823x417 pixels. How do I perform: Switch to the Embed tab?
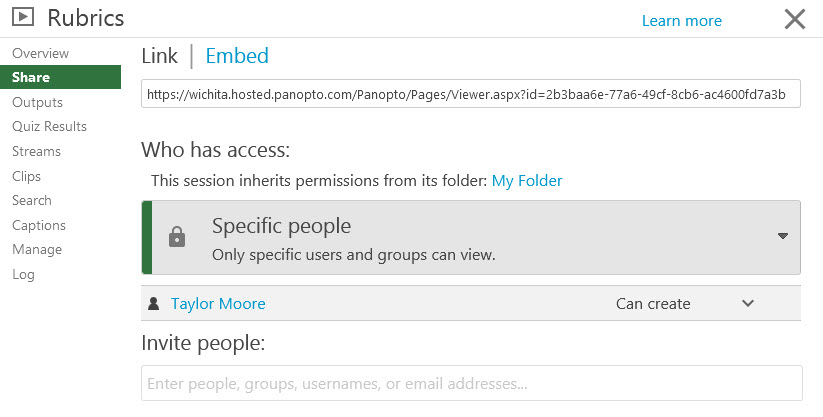tap(237, 56)
